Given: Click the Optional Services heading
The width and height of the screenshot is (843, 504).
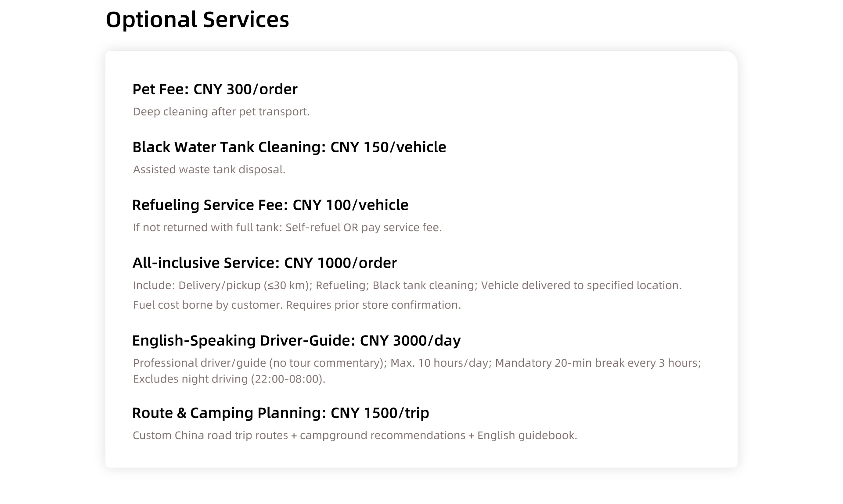Looking at the screenshot, I should point(197,20).
